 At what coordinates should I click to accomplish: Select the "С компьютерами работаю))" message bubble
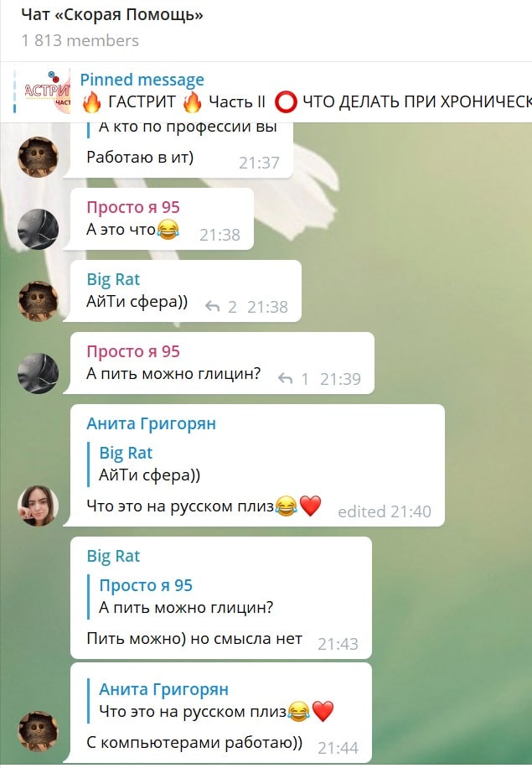click(x=221, y=713)
